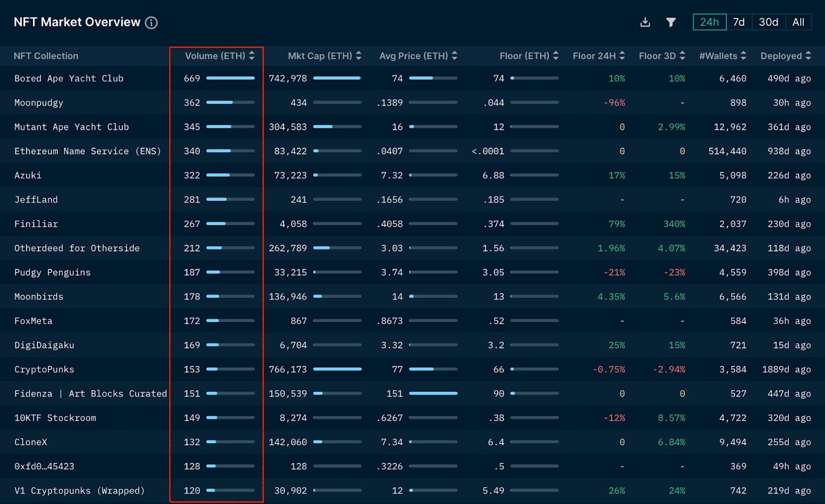Screen dimensions: 825x504
Task: Click Azuki floor price 6.88
Action: point(493,175)
